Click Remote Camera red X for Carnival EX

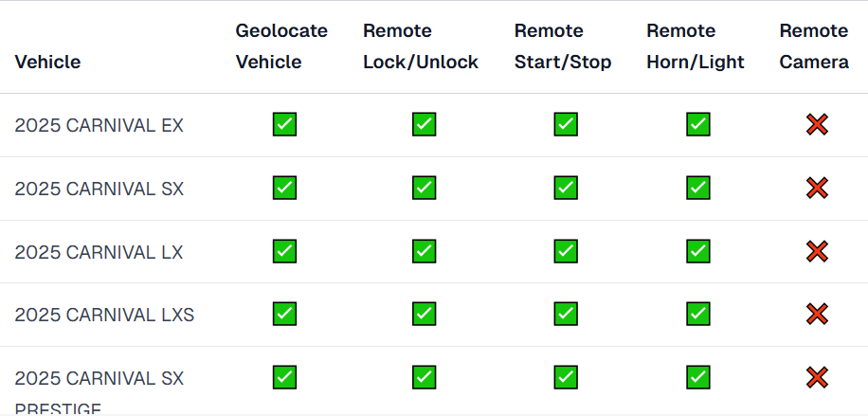(817, 125)
